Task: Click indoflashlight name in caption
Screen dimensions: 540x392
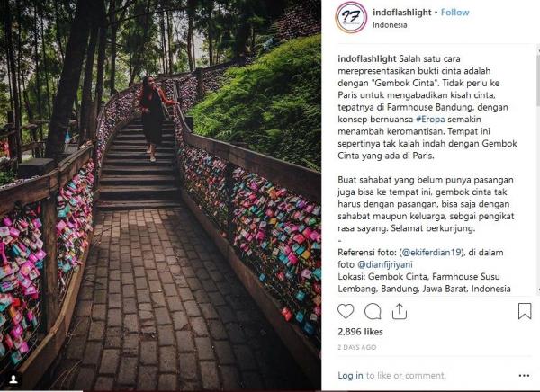Action: [367, 58]
